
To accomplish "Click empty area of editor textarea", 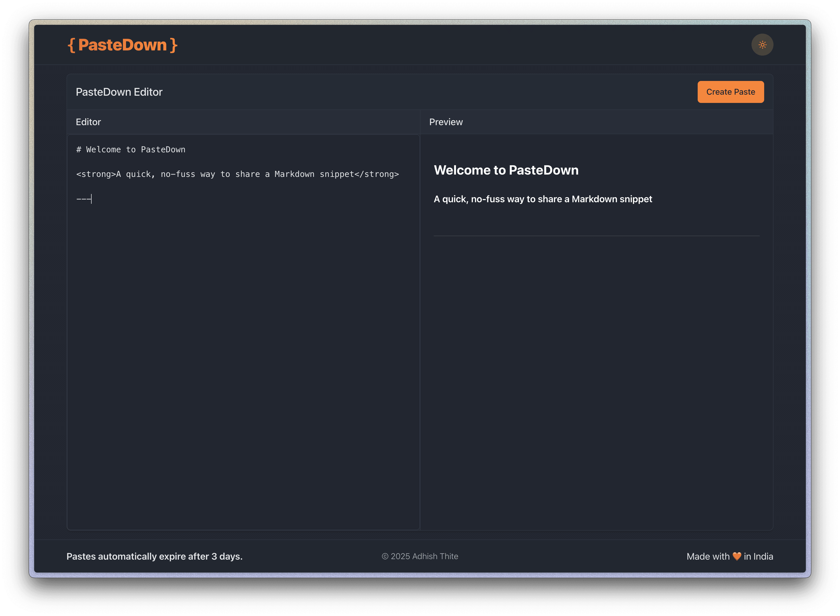I will click(x=242, y=354).
